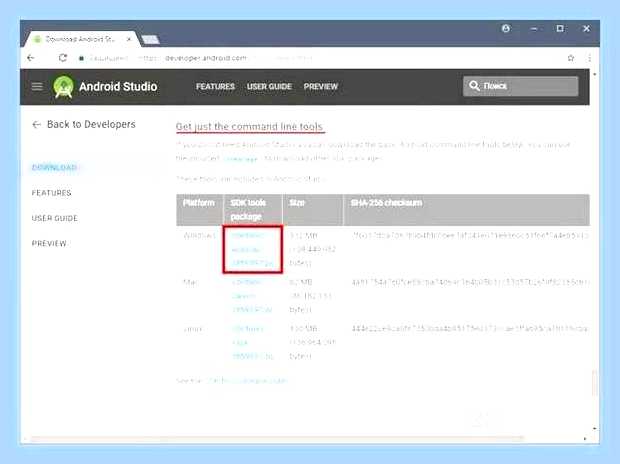
Task: Download the Linux SDK tools package link
Action: (252, 342)
